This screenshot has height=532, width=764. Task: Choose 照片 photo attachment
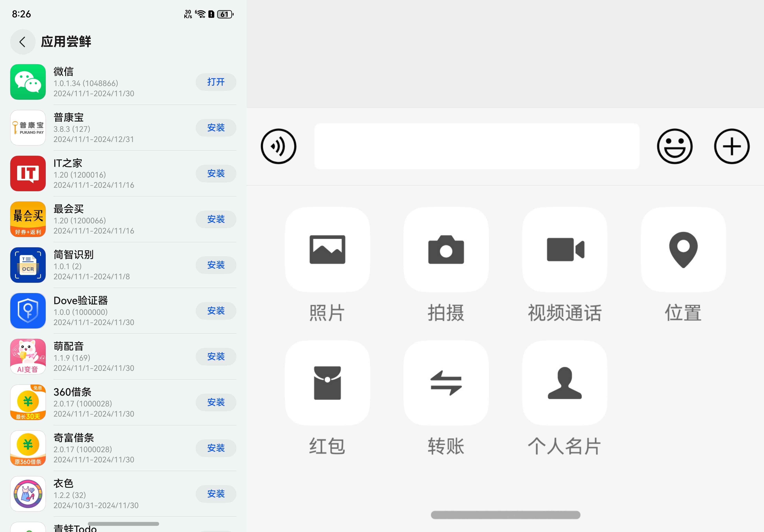pos(327,250)
